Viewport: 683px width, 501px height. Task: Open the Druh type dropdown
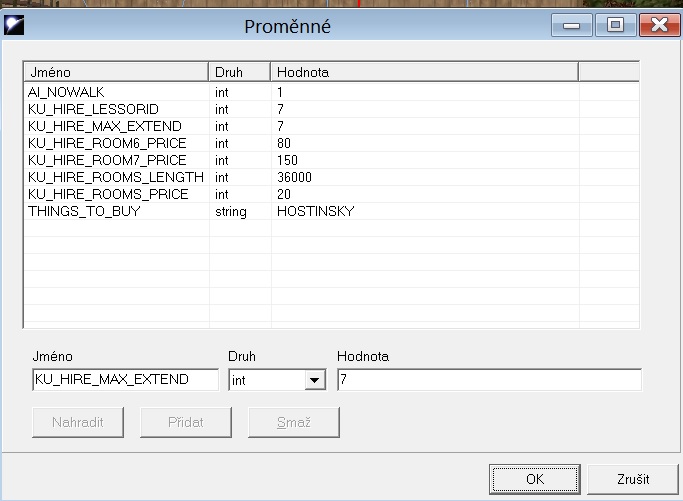[314, 380]
